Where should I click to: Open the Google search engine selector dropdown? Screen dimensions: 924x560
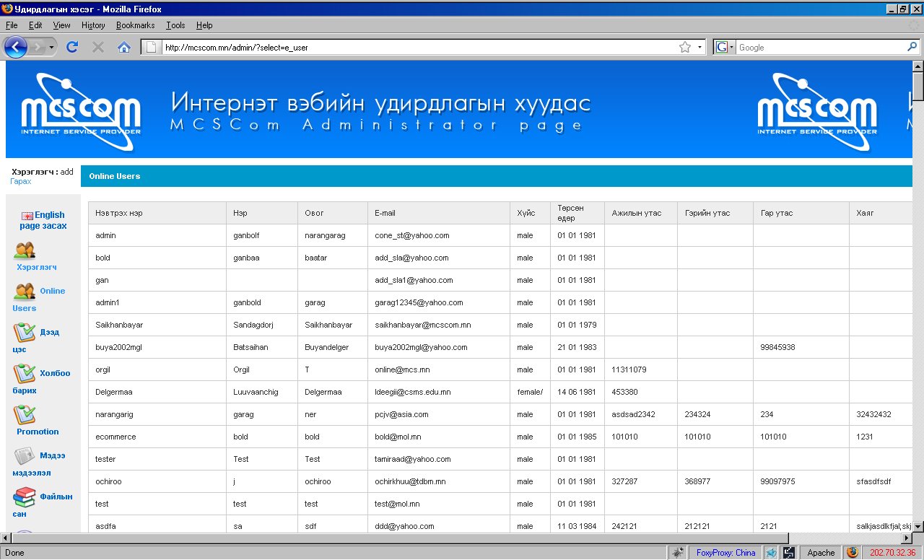(x=724, y=47)
